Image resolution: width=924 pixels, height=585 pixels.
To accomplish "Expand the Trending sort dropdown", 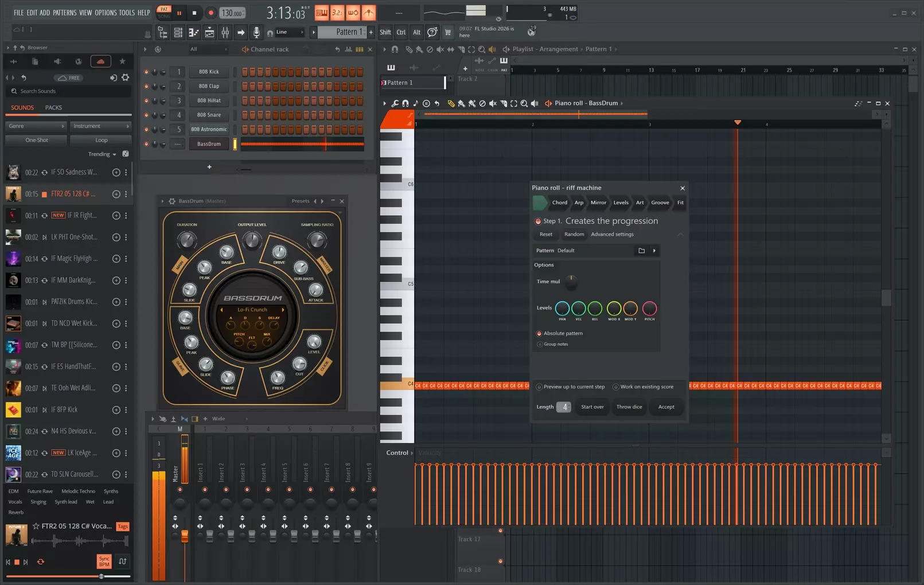I will click(102, 154).
